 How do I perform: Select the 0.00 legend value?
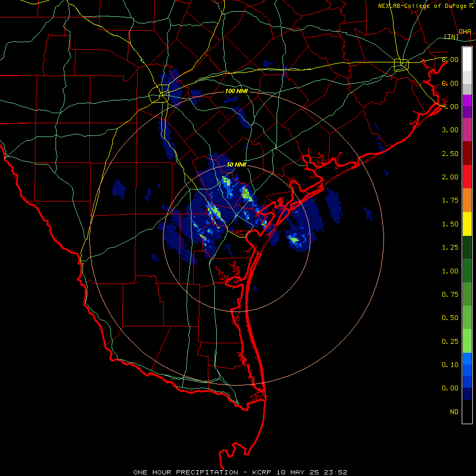[x=450, y=388]
